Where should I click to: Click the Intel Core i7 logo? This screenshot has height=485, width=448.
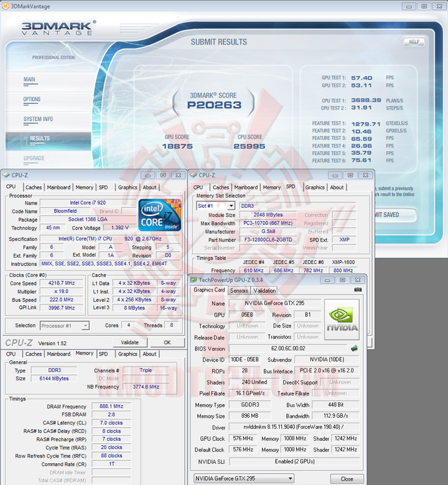point(159,215)
